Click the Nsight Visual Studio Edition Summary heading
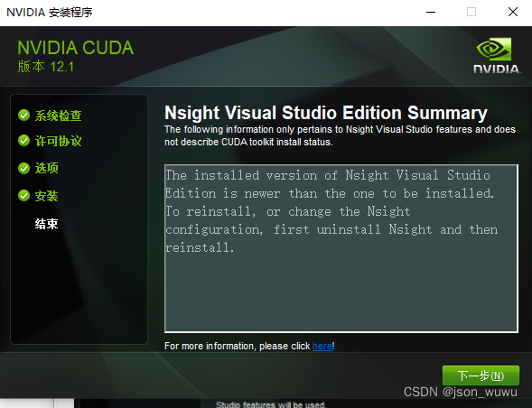 coord(326,113)
